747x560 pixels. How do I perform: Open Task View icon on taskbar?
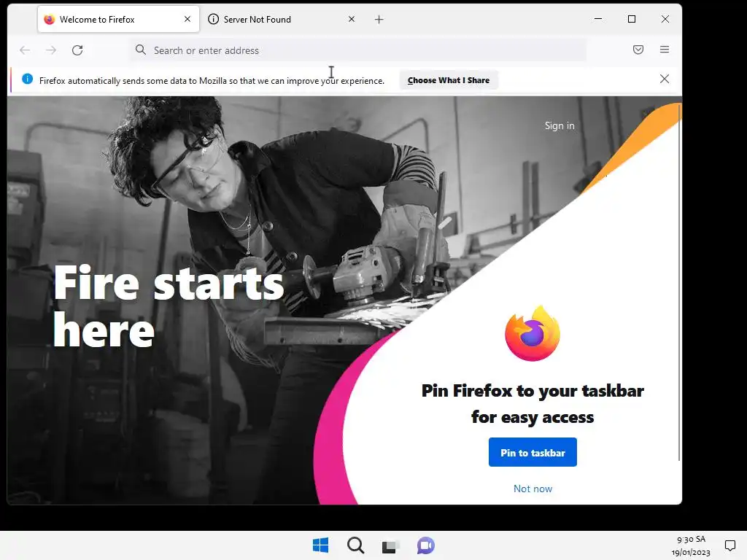click(x=390, y=545)
